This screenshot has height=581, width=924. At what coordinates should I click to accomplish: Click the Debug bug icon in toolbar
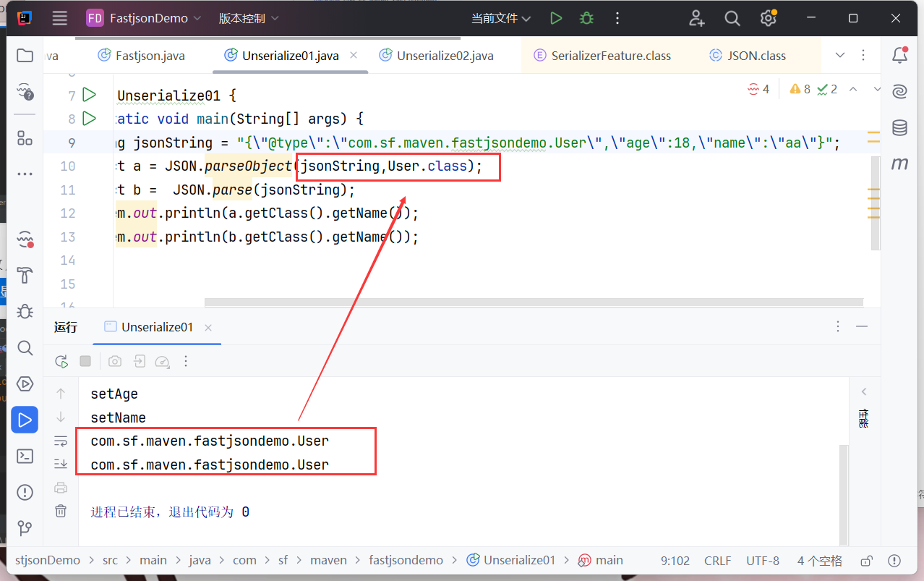[x=586, y=19]
